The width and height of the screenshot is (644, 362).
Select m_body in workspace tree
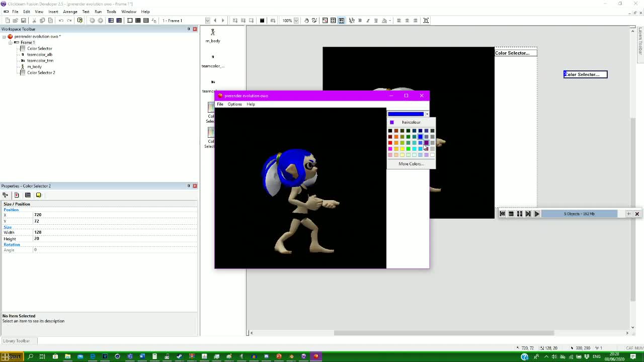pos(34,67)
